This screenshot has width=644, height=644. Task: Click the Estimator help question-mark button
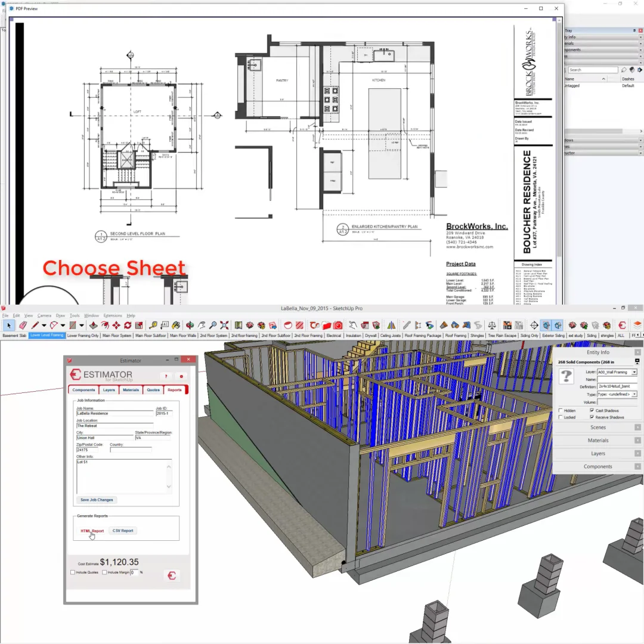tap(166, 376)
